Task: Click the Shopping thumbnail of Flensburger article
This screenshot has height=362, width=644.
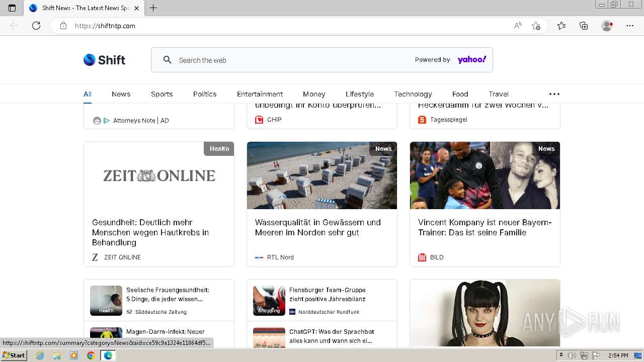Action: [269, 301]
